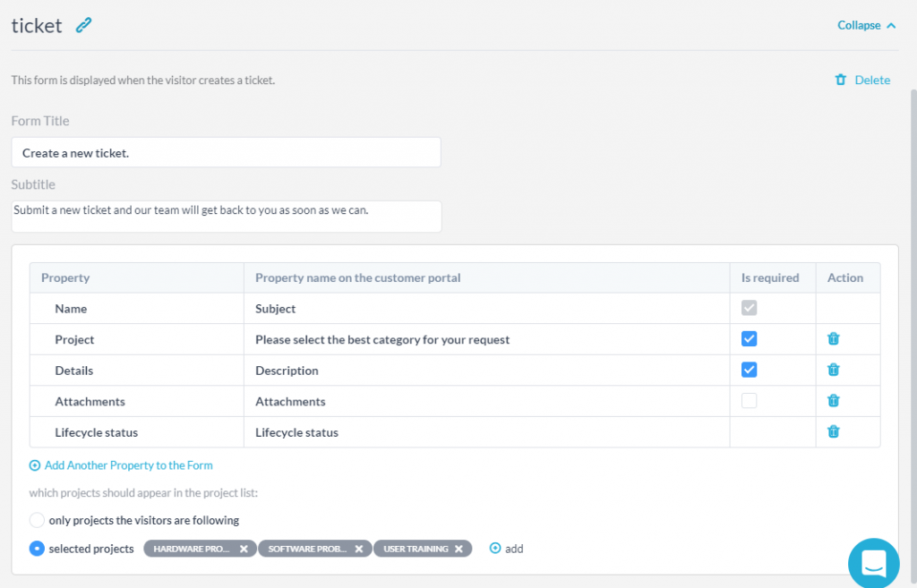
Task: Choose the selected projects option
Action: pos(36,549)
